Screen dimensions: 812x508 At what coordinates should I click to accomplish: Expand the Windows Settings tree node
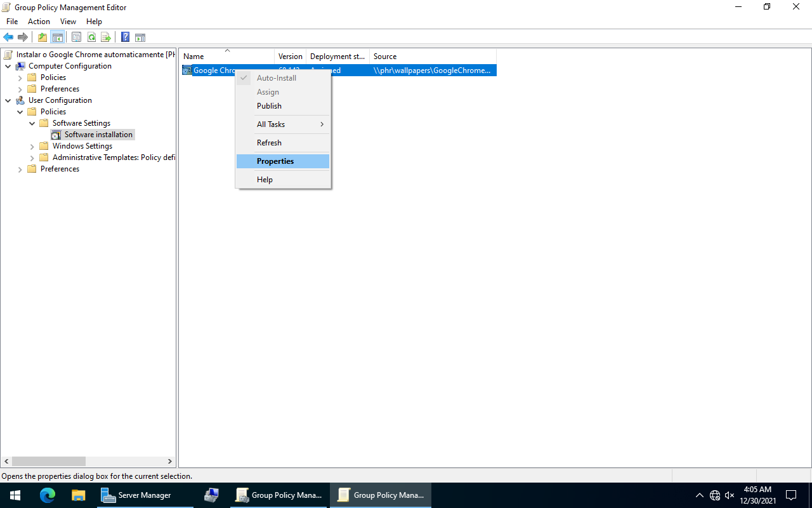tap(32, 146)
